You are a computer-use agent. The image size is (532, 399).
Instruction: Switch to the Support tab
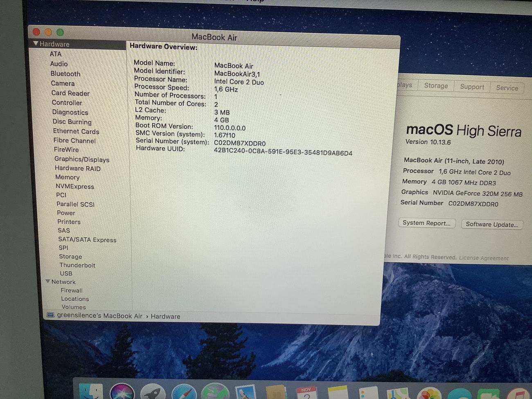472,87
